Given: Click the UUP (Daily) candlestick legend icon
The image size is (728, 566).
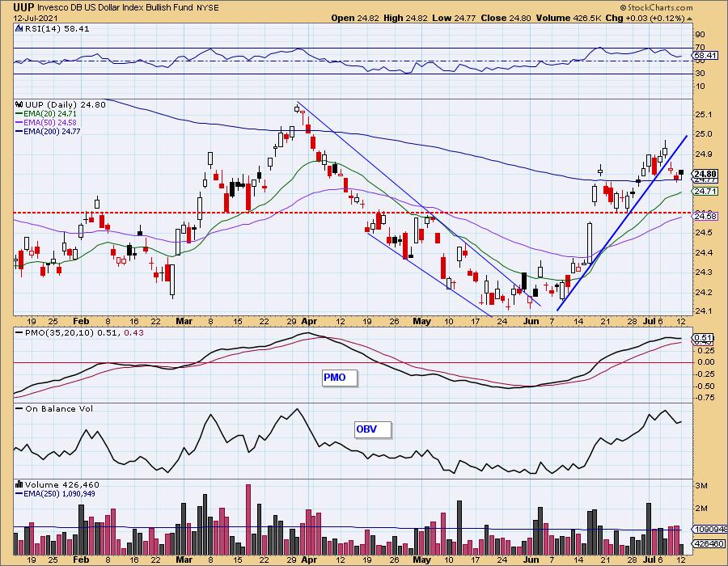Looking at the screenshot, I should click(19, 104).
